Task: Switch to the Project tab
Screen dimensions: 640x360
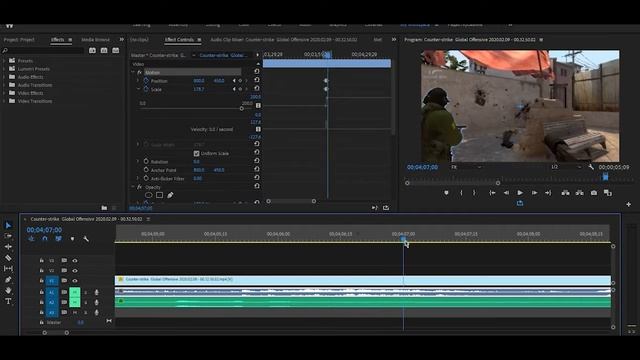Action: tap(19, 40)
